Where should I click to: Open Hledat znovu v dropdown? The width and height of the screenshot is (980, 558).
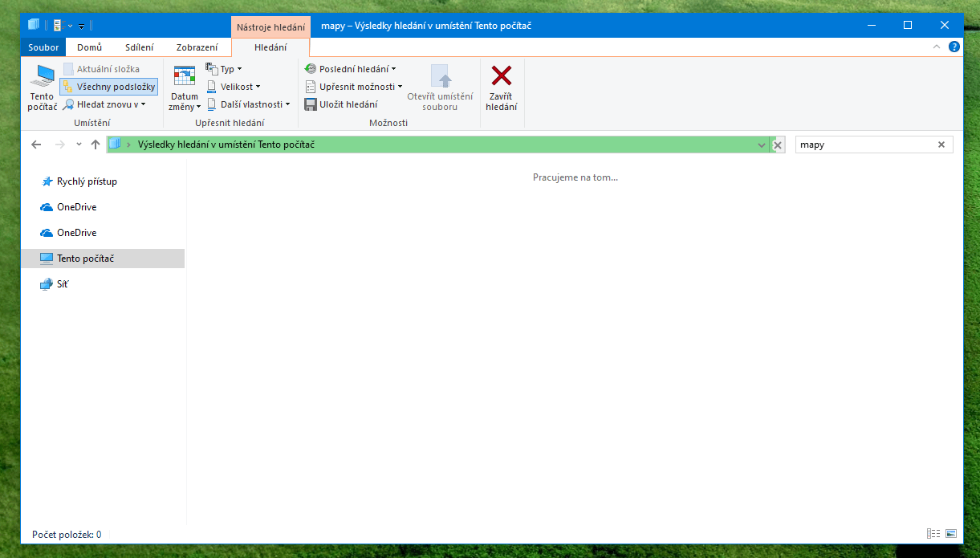104,104
